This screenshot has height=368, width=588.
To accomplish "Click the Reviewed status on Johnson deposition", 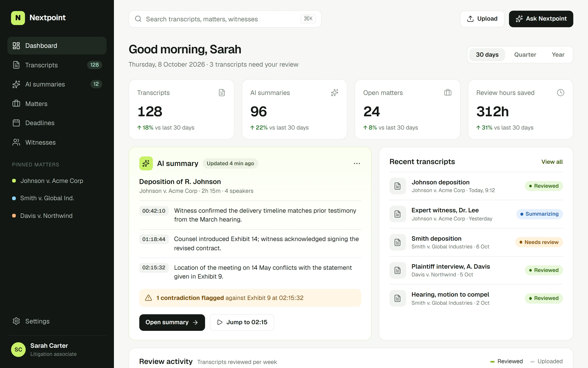I will tap(544, 186).
